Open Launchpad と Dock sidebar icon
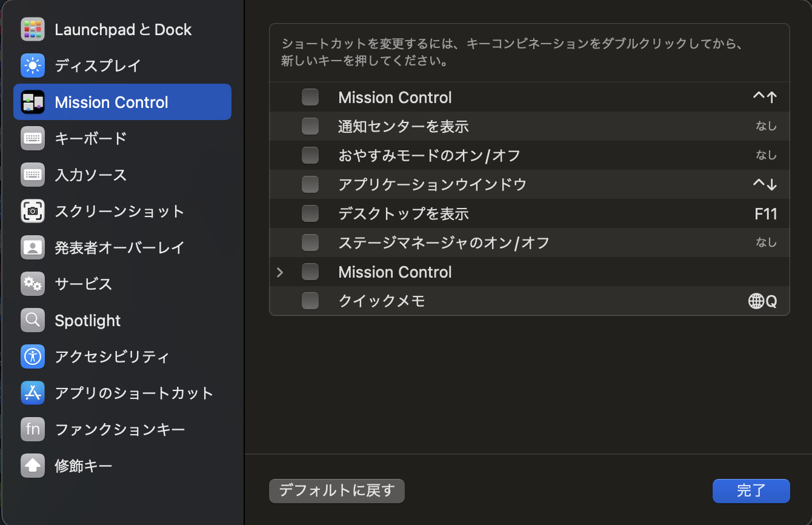812x525 pixels. (x=33, y=29)
